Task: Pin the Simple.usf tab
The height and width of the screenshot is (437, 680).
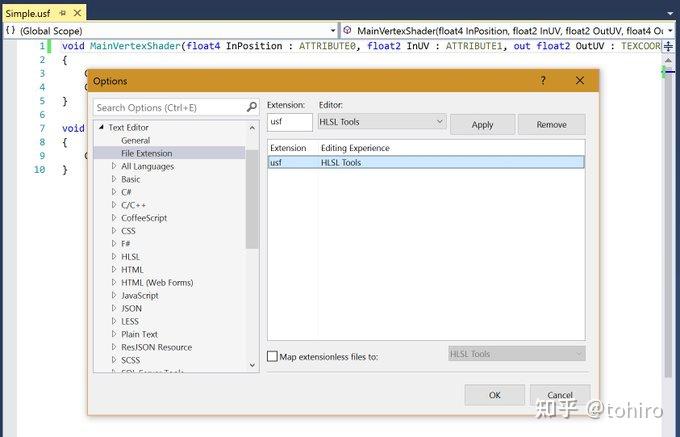Action: 63,13
